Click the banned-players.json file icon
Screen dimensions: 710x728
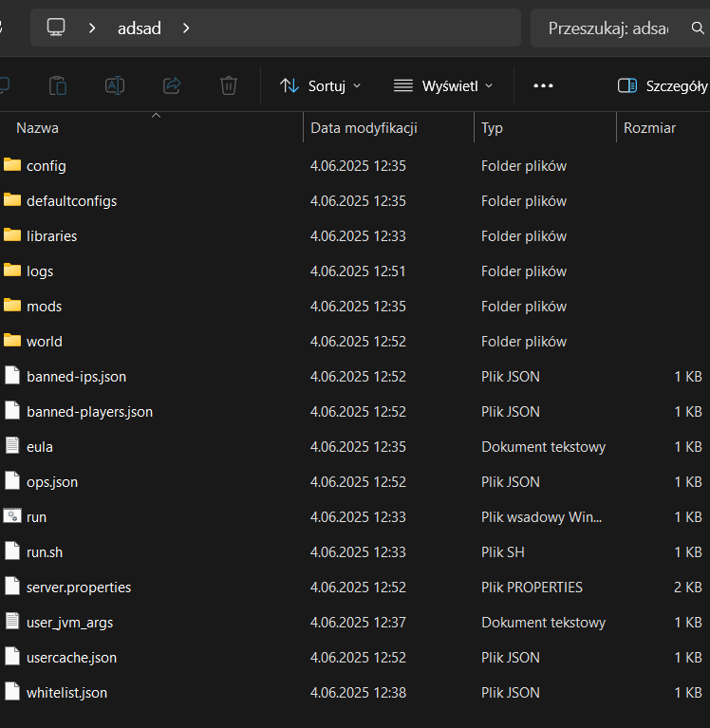coord(12,411)
